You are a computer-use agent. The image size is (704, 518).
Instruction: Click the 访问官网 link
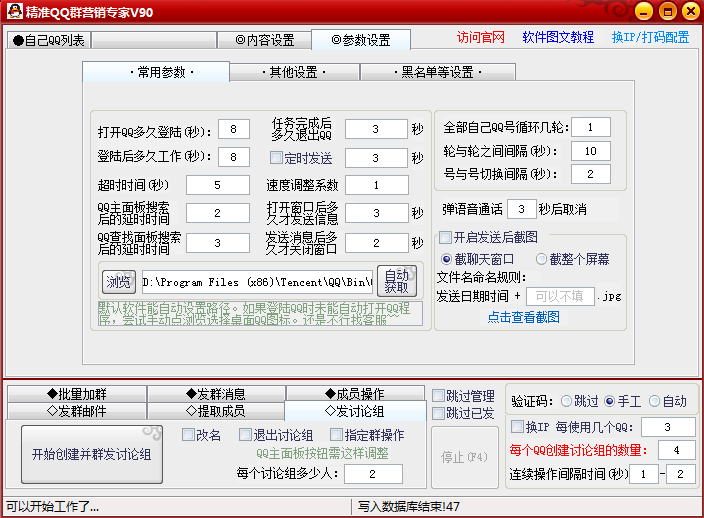click(480, 37)
